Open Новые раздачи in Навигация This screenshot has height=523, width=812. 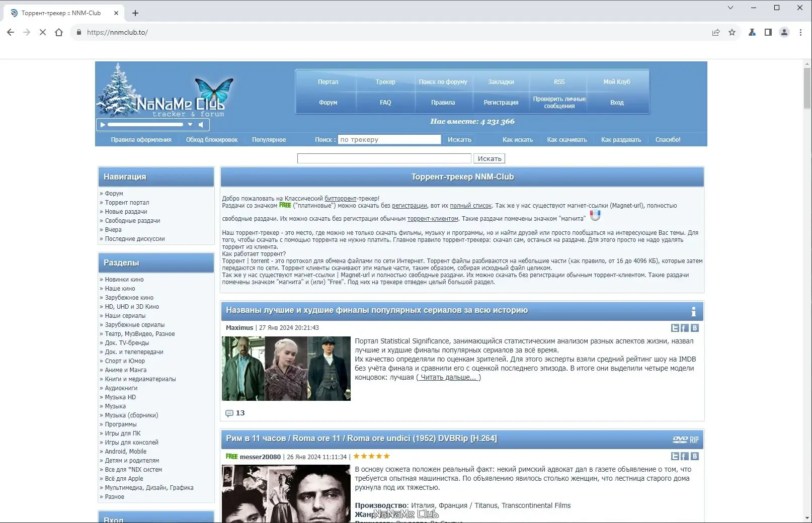pos(126,212)
